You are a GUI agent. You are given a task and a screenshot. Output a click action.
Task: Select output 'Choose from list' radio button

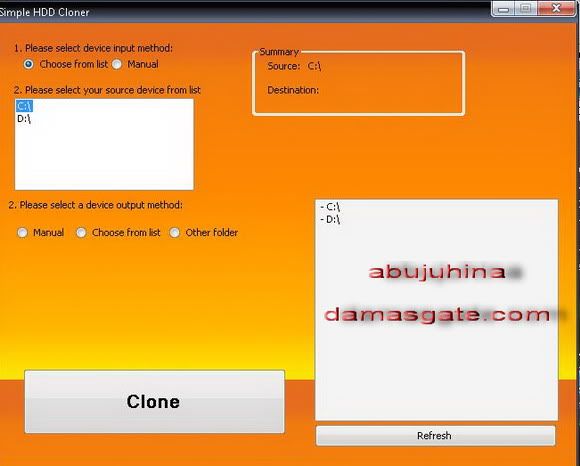(81, 233)
